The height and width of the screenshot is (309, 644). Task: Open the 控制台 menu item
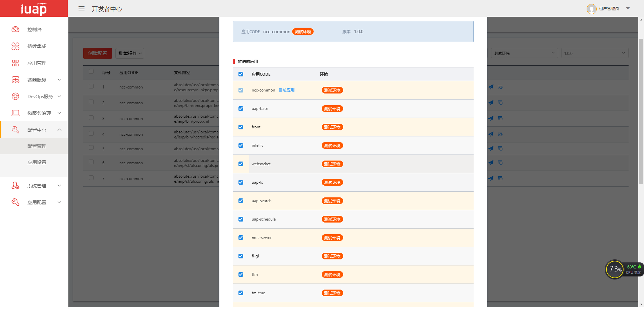[x=34, y=29]
